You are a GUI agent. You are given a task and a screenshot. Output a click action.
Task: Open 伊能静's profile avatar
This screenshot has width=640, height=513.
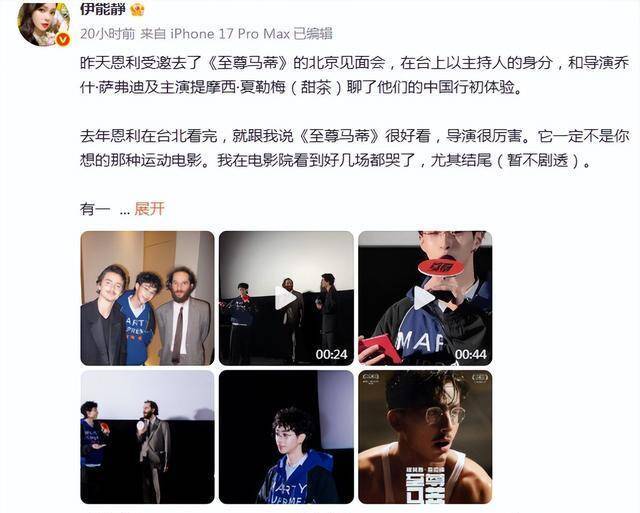pos(42,23)
